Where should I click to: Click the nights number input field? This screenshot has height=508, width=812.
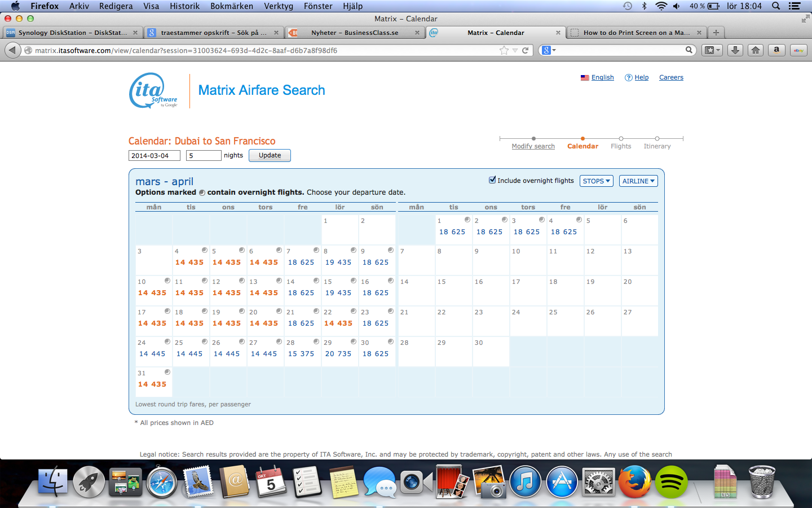(x=203, y=156)
